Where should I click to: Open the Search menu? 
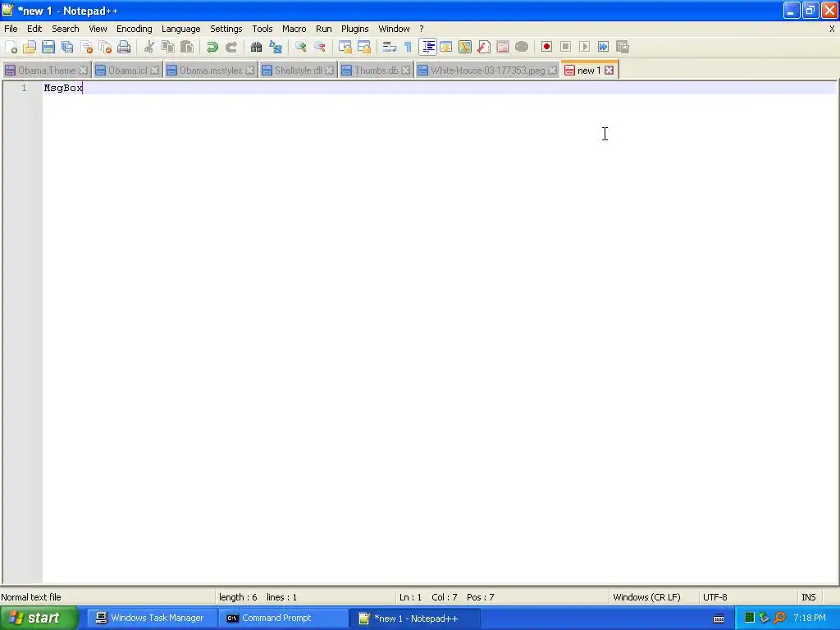coord(66,29)
